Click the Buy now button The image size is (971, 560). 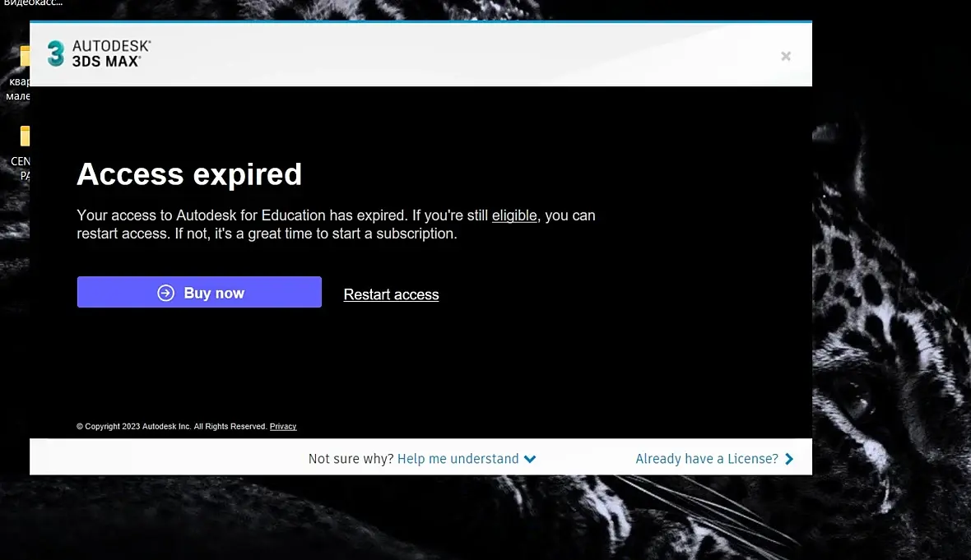point(199,292)
